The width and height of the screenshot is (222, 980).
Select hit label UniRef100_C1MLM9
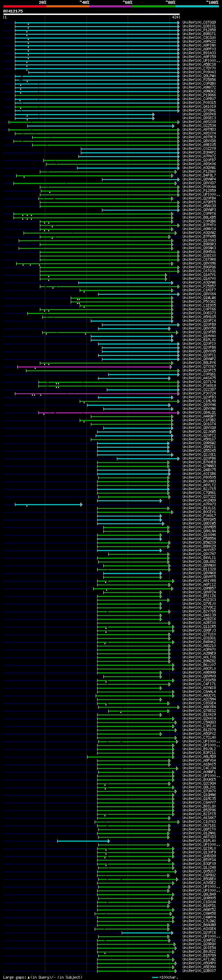coord(199,401)
